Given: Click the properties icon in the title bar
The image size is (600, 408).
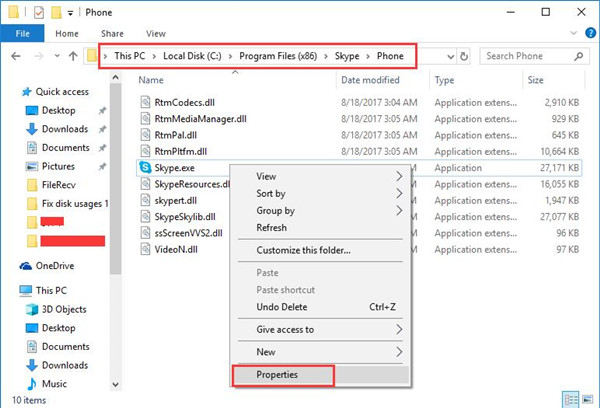Looking at the screenshot, I should click(39, 13).
